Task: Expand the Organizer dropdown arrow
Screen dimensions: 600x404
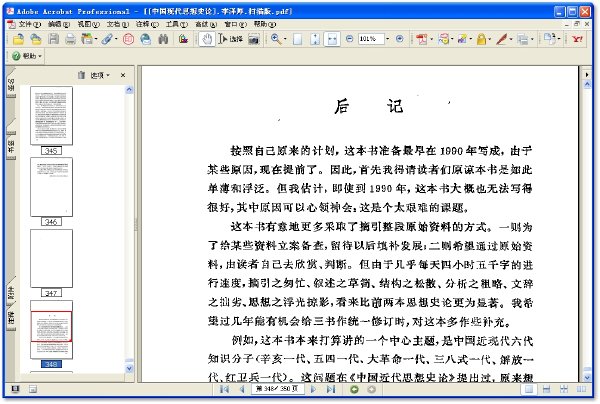Action: click(x=96, y=39)
